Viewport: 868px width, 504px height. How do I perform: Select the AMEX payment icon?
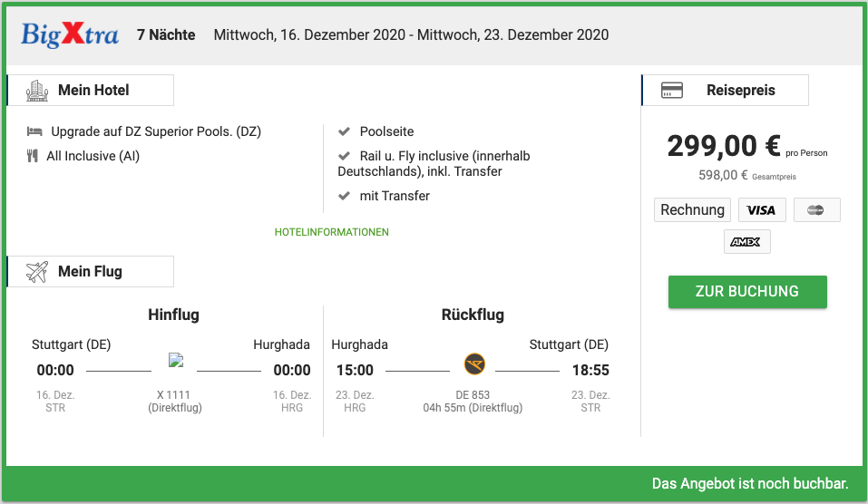(x=746, y=241)
